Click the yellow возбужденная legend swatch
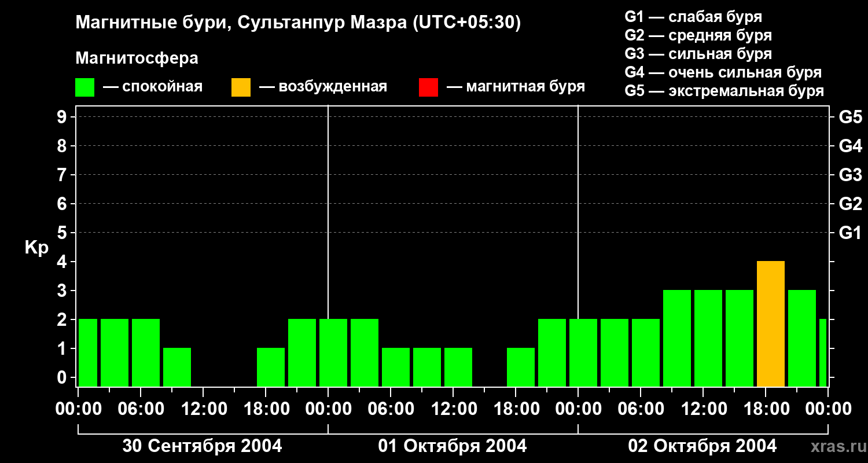868x463 pixels. [x=241, y=87]
